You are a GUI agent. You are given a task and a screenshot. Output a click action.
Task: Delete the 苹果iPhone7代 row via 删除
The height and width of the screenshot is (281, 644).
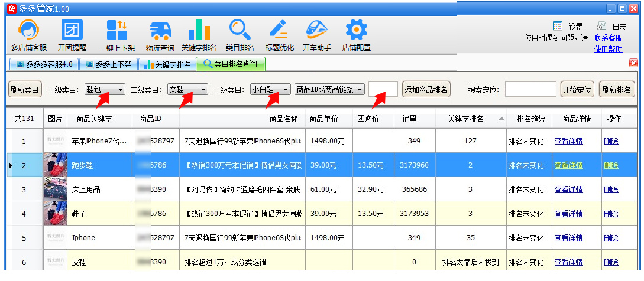coord(611,141)
